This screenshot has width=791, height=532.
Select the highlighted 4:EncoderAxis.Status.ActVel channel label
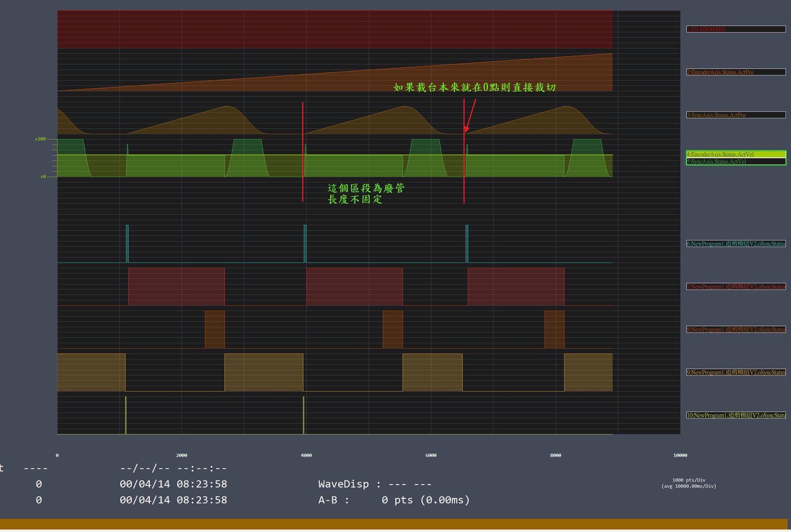pos(736,154)
